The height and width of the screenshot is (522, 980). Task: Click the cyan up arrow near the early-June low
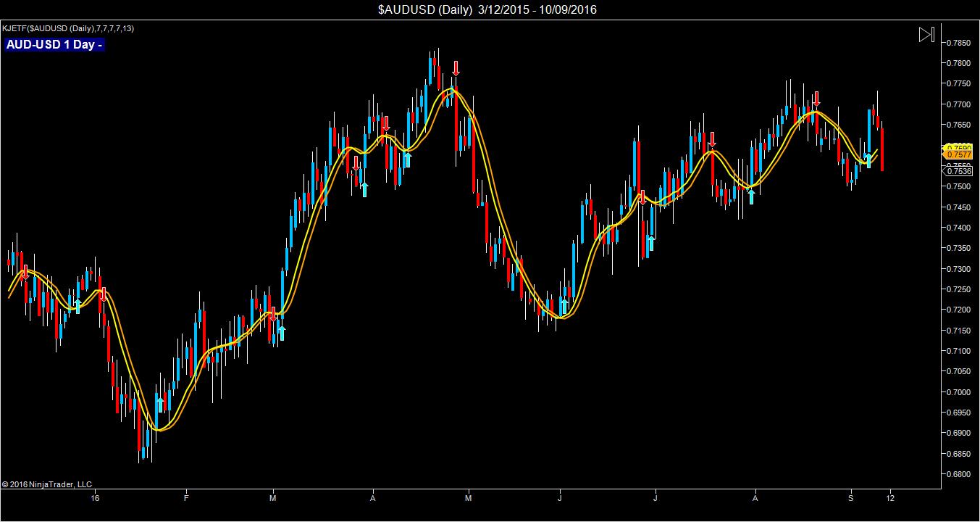564,307
